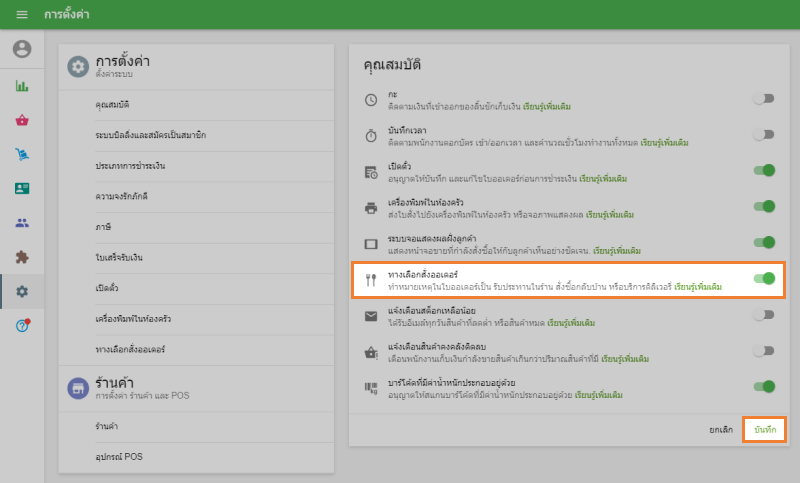
Task: Open the employees ID card icon
Action: (x=22, y=188)
